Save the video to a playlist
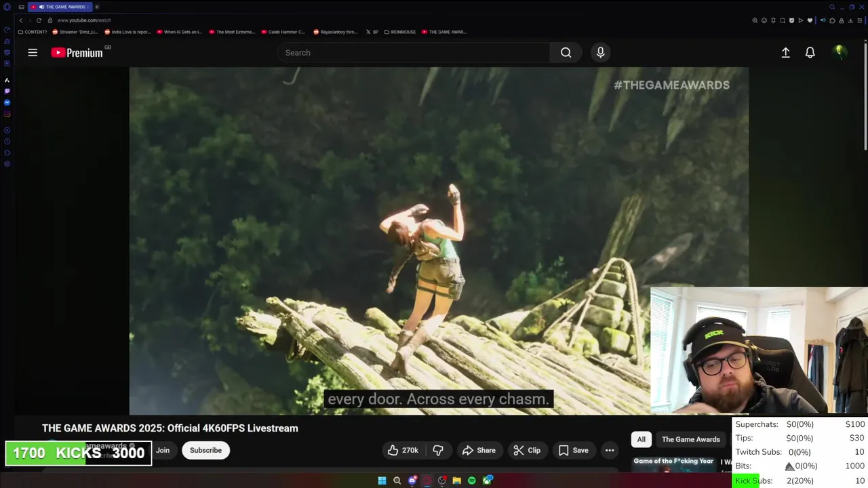Viewport: 868px width, 488px height. coord(574,450)
